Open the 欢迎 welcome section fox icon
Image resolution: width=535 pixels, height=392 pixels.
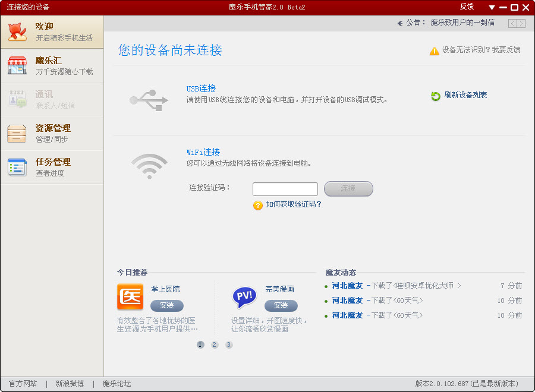(x=17, y=32)
